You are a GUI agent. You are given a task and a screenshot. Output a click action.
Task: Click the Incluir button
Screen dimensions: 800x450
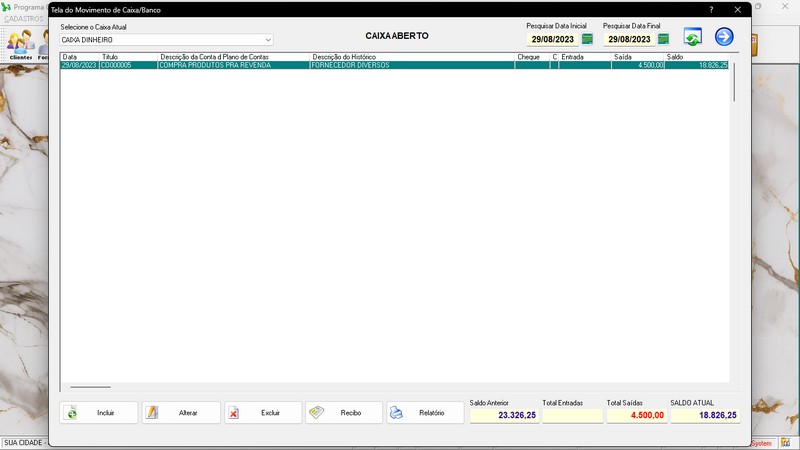98,413
